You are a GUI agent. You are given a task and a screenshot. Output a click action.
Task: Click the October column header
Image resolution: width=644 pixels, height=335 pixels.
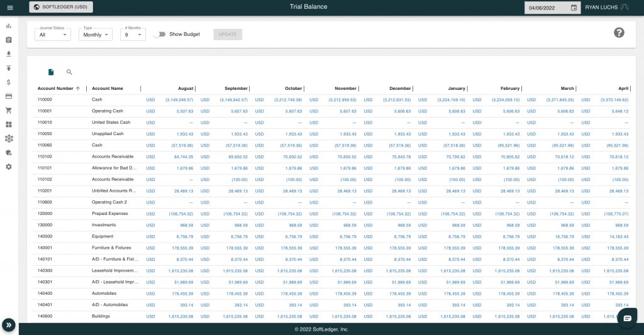click(x=293, y=88)
